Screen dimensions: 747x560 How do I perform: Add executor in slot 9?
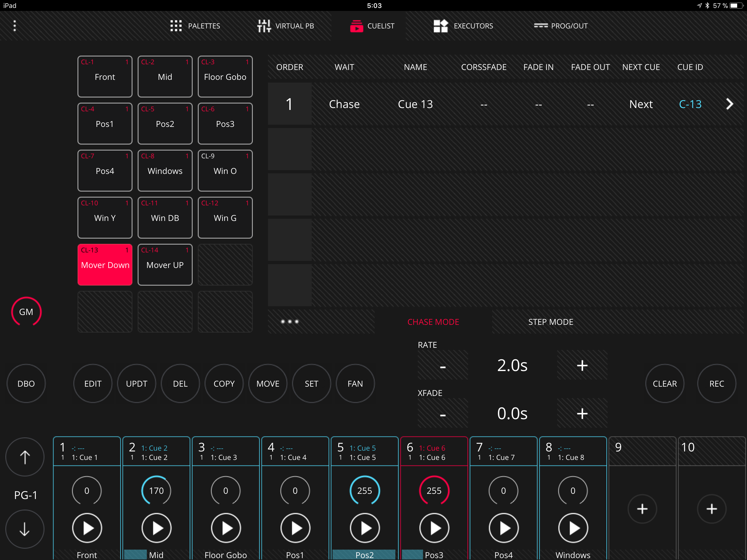642,509
